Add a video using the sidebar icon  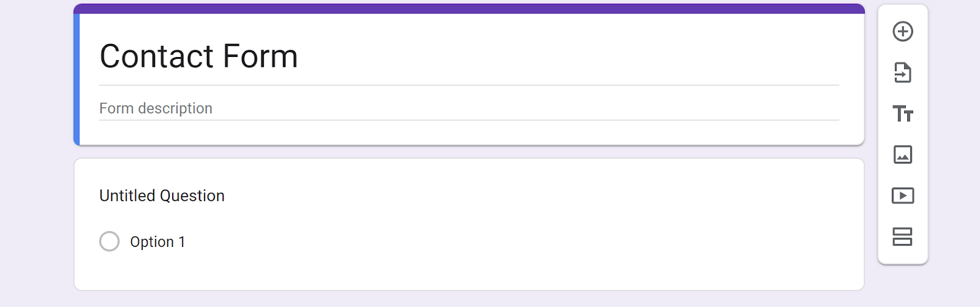(x=903, y=195)
